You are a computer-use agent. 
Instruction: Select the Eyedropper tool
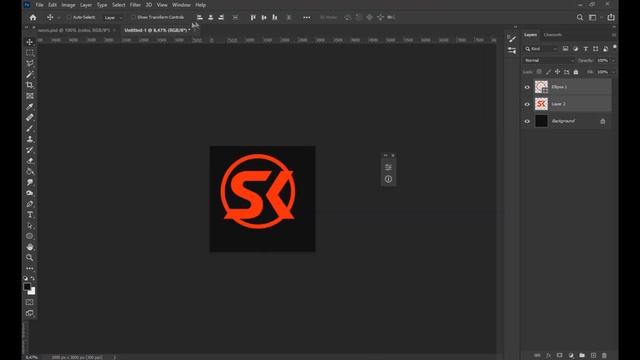(x=30, y=107)
